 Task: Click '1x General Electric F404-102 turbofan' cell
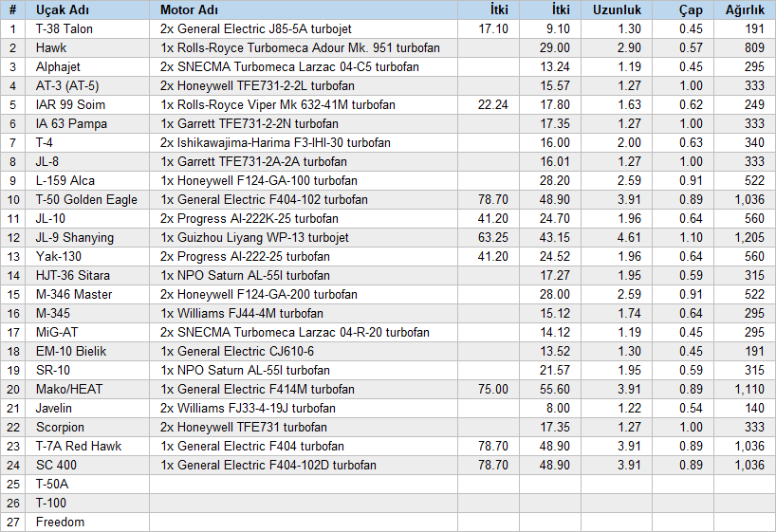tap(304, 200)
